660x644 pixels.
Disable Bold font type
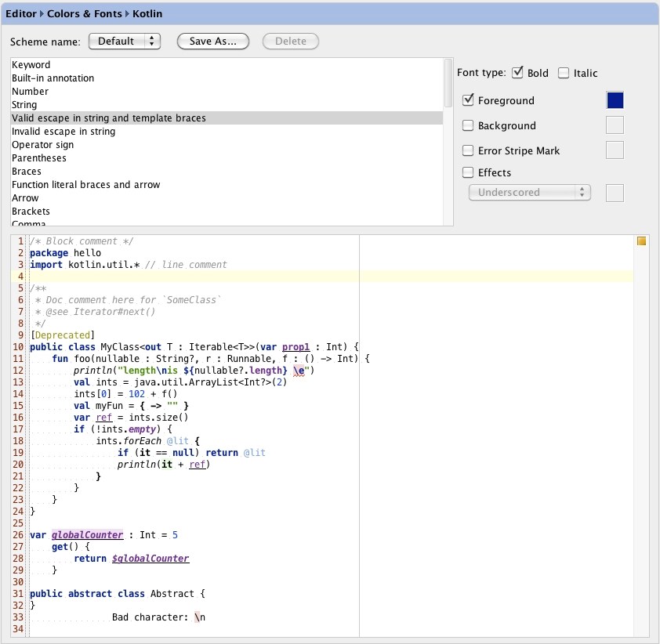coord(517,73)
